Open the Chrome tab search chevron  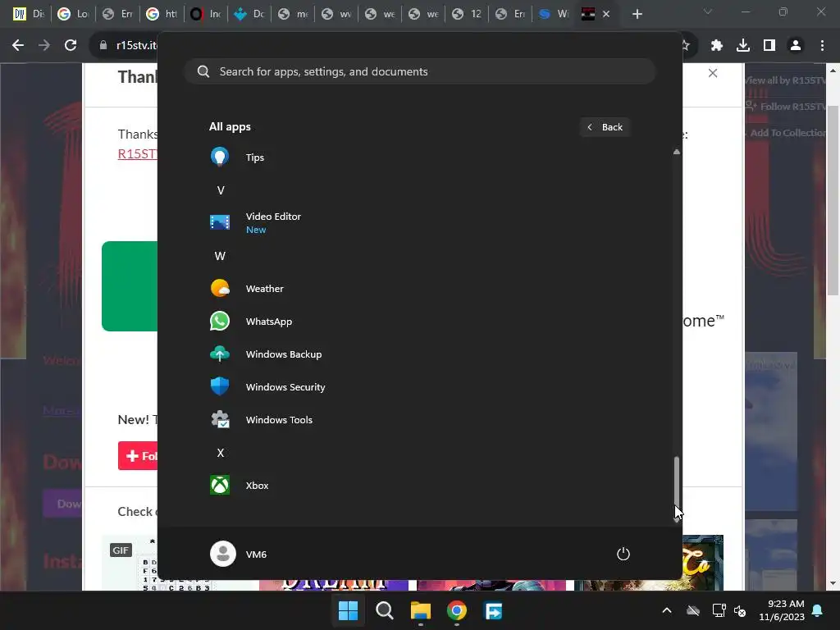(708, 11)
